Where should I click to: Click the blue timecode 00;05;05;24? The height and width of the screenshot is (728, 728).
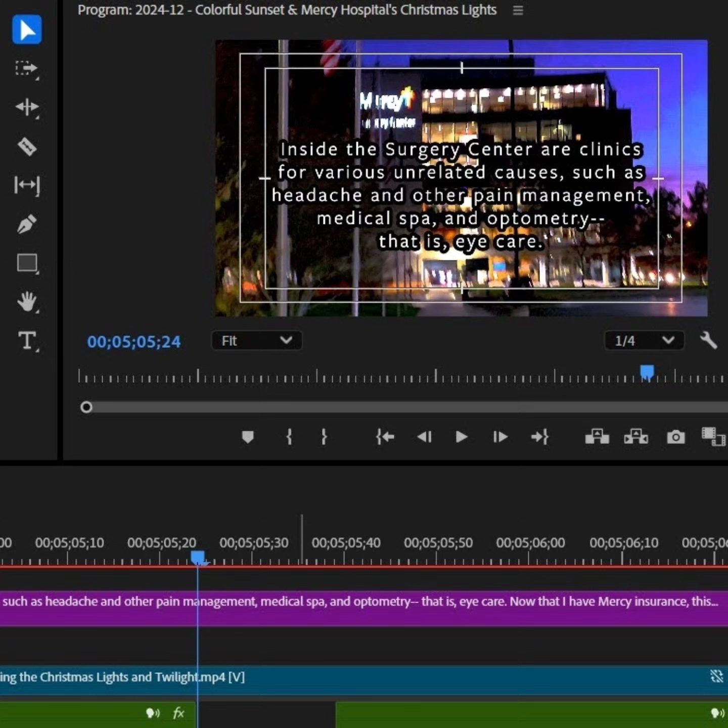tap(134, 342)
